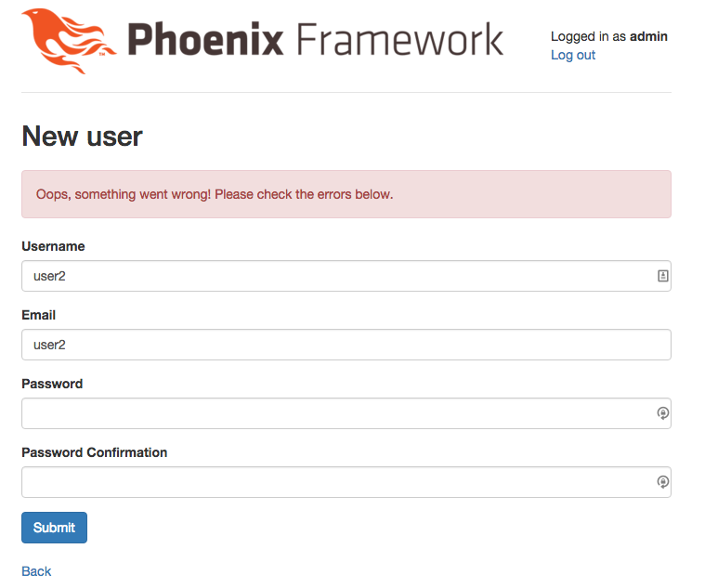Screen dimensions: 718x588
Task: Click the bold word Phoenix in header
Action: [x=207, y=40]
